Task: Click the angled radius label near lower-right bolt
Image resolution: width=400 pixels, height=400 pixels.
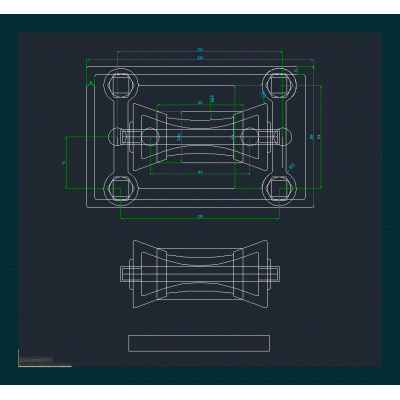Action: pos(292,166)
